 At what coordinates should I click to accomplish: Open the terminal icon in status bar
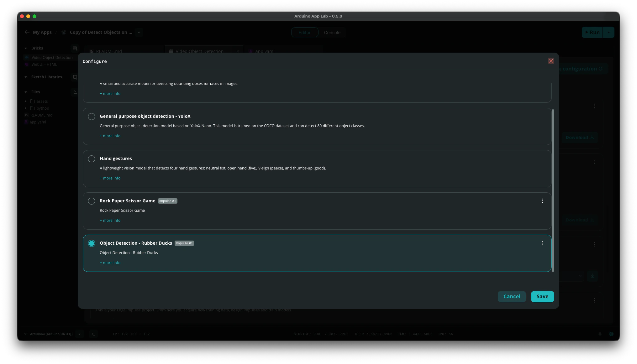[93, 334]
